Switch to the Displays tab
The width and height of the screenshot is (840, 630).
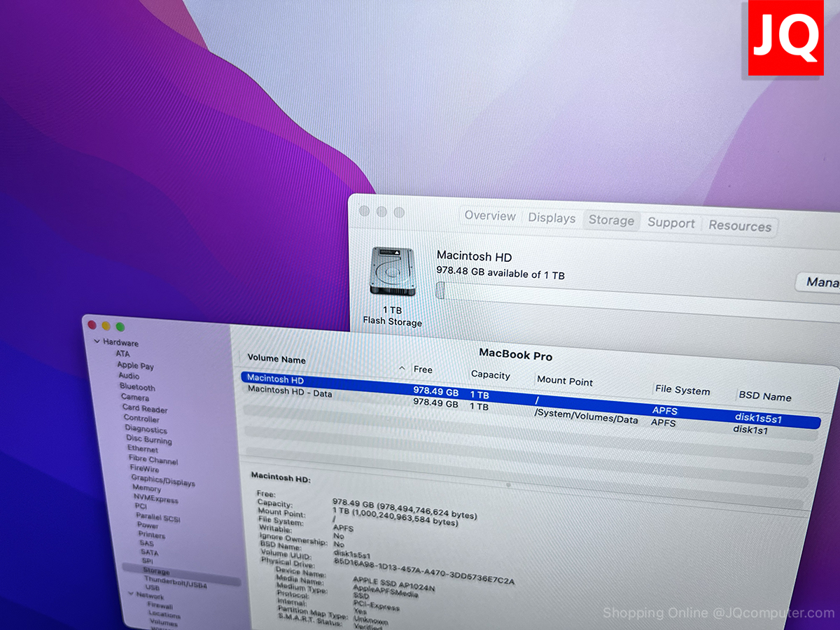552,218
